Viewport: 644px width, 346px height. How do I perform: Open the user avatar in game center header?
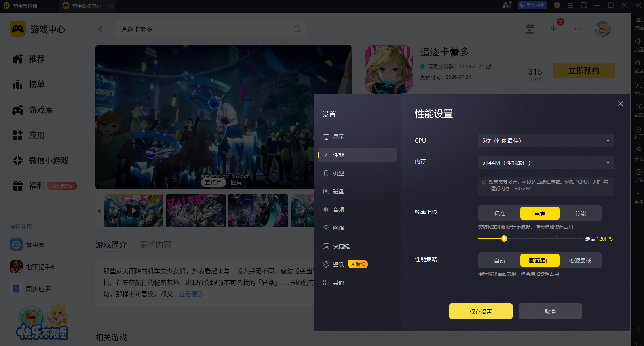click(603, 29)
